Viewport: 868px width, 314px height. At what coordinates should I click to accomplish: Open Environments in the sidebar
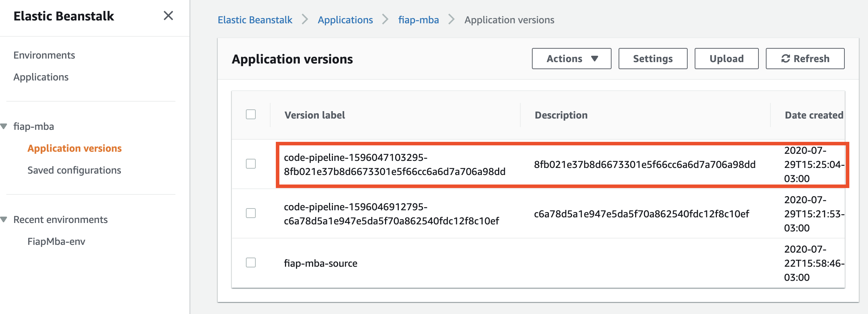point(44,55)
